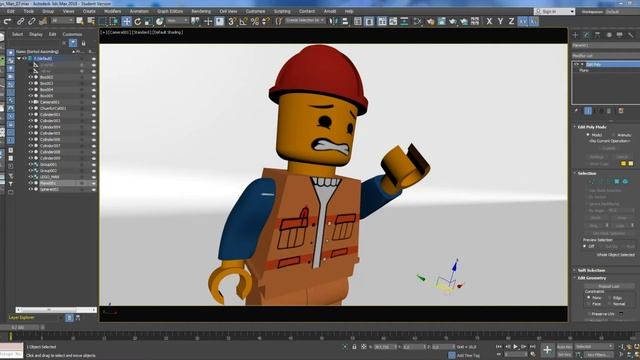Choose the Rectangular Selection Region tool
Screen dimensions: 640x360
point(102,21)
